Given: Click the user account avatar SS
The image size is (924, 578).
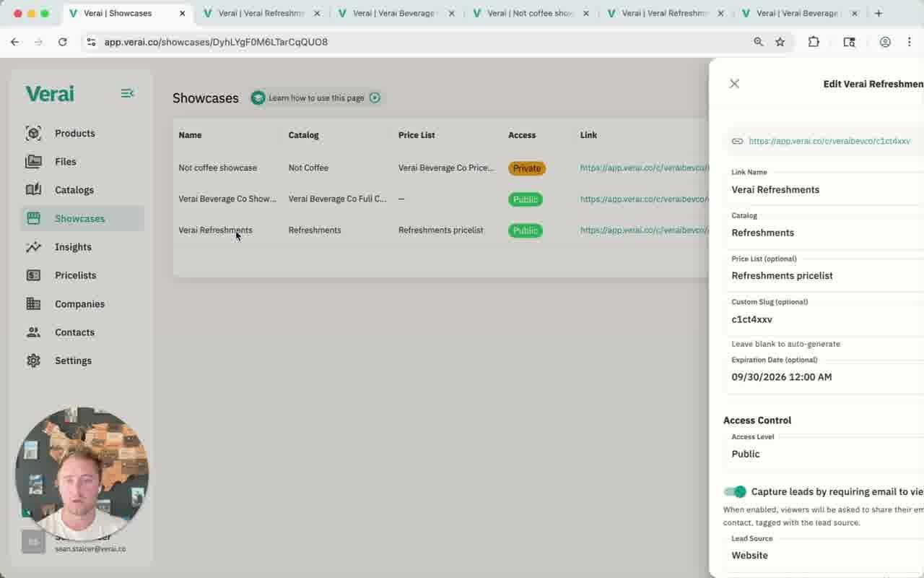Looking at the screenshot, I should (x=33, y=542).
